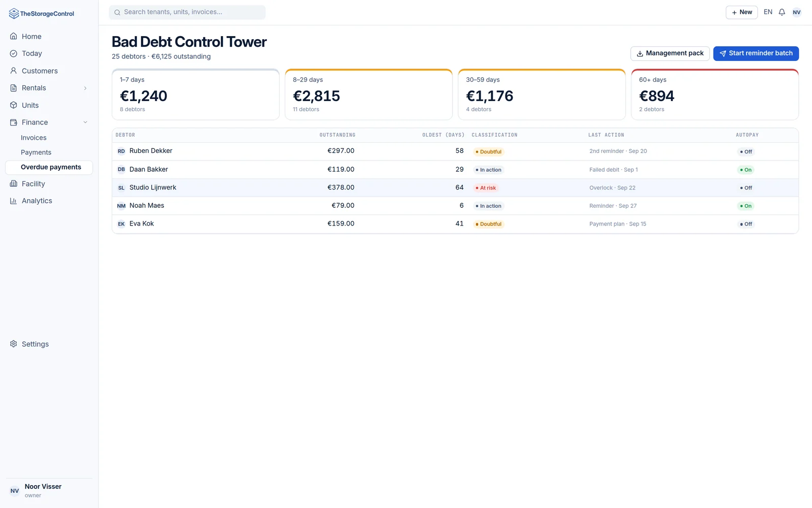812x508 pixels.
Task: Click the Finance wallet icon
Action: (x=14, y=122)
